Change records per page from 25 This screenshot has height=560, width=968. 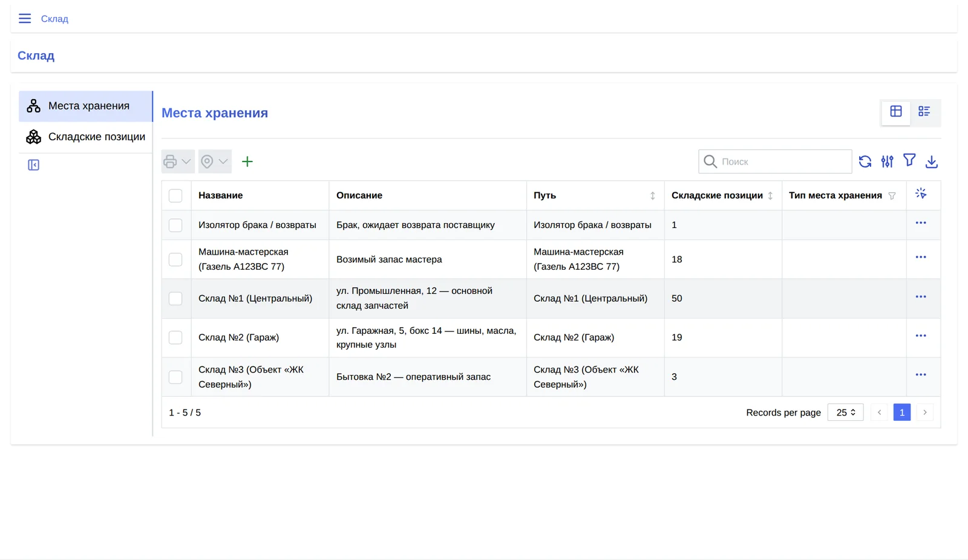coord(845,412)
